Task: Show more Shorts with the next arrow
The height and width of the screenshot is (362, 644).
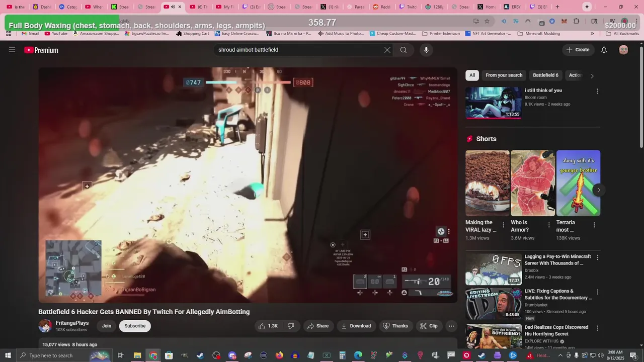Action: [598, 190]
